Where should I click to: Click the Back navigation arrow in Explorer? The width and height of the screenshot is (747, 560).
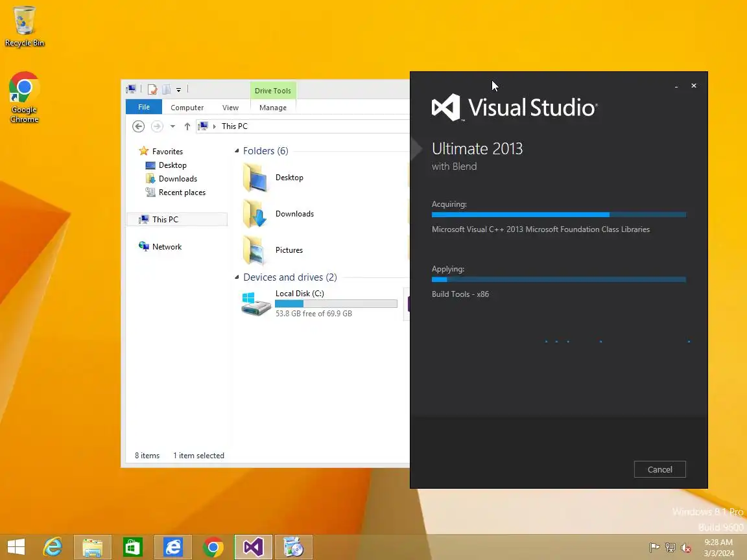click(138, 126)
